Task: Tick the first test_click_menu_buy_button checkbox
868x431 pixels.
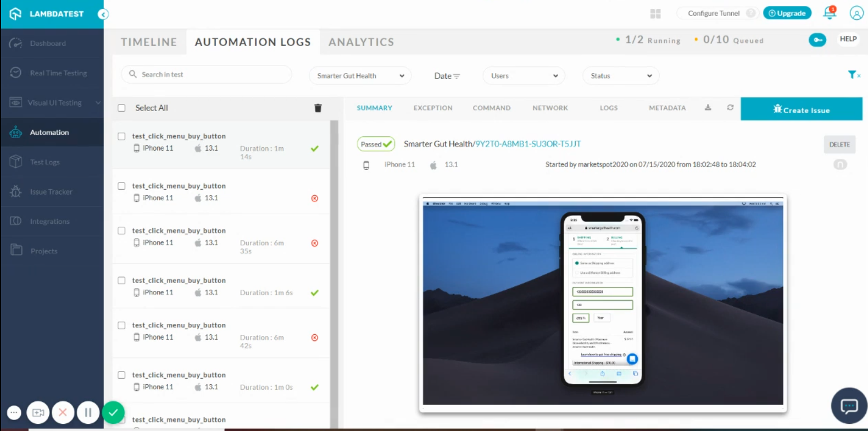Action: [x=121, y=136]
